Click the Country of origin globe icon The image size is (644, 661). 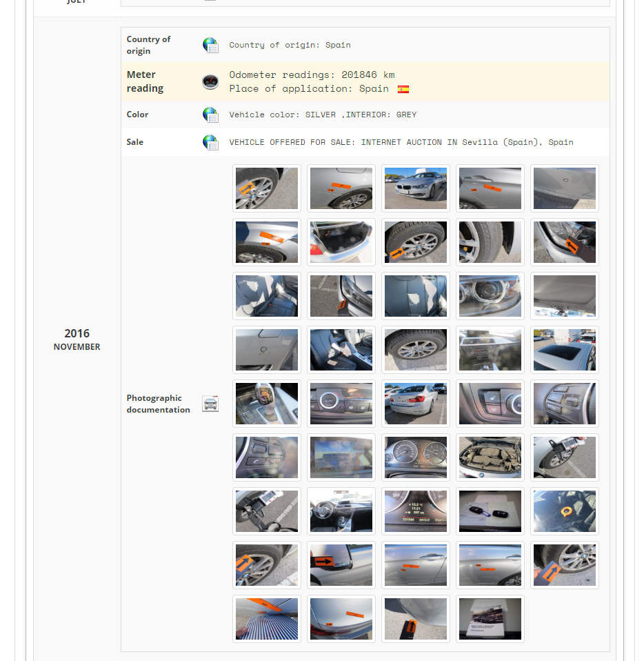coord(210,46)
